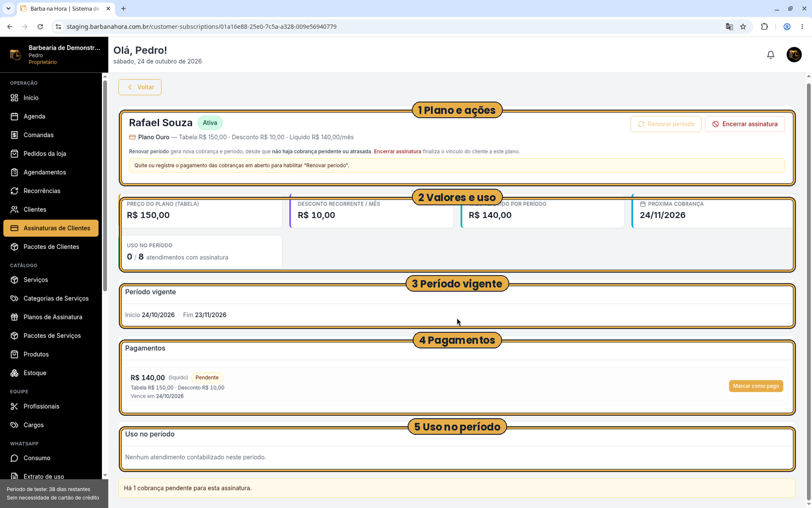This screenshot has height=508, width=812.
Task: Click the Comandas receipt icon
Action: [x=14, y=135]
